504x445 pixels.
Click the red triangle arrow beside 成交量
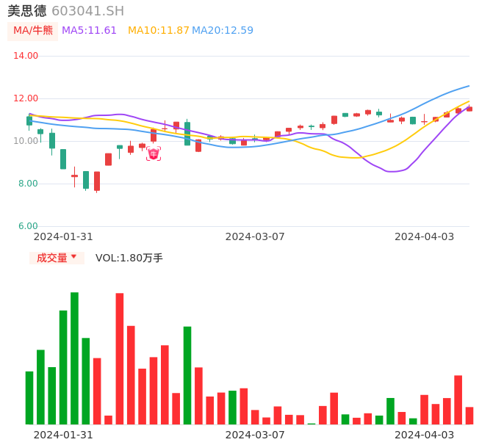[x=73, y=257]
